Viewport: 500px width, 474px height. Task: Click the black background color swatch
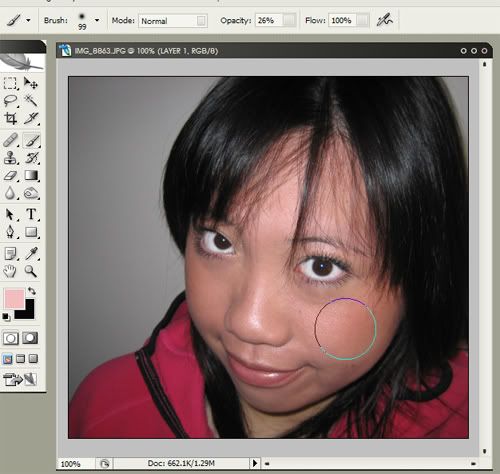[x=28, y=312]
